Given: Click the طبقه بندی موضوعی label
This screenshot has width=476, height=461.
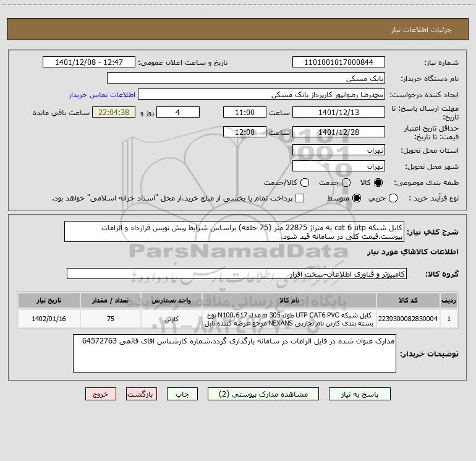Looking at the screenshot, I should (426, 183).
